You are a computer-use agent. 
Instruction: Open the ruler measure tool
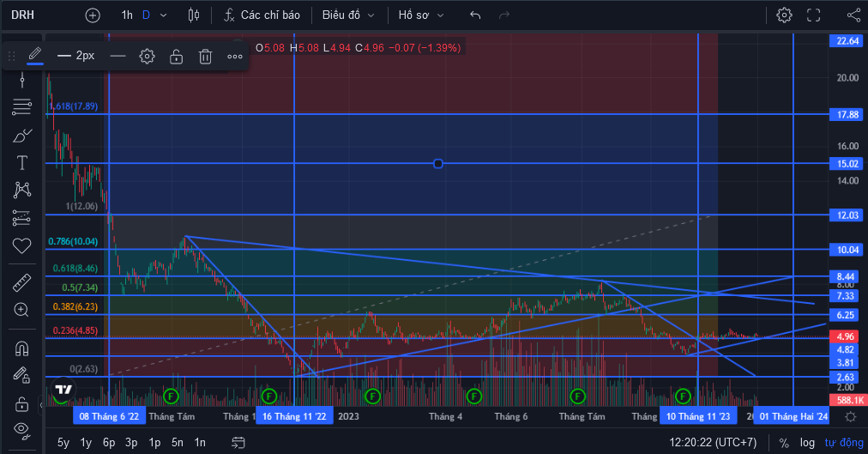(x=21, y=283)
